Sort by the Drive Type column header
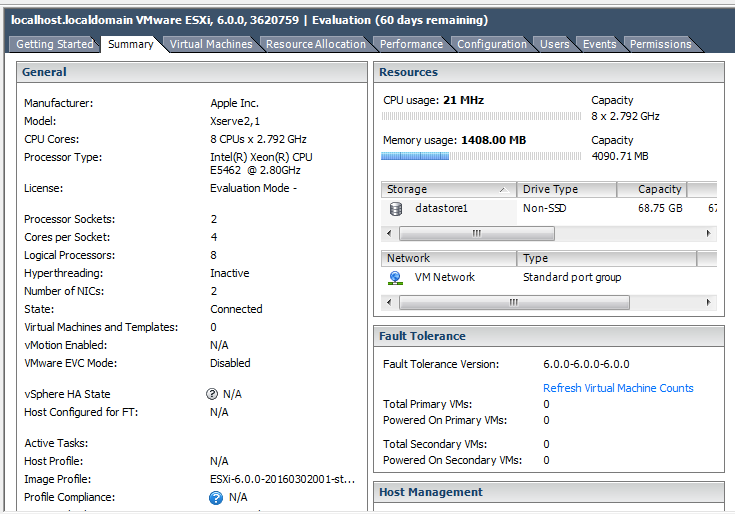Screen dimensions: 735x514 coord(566,189)
